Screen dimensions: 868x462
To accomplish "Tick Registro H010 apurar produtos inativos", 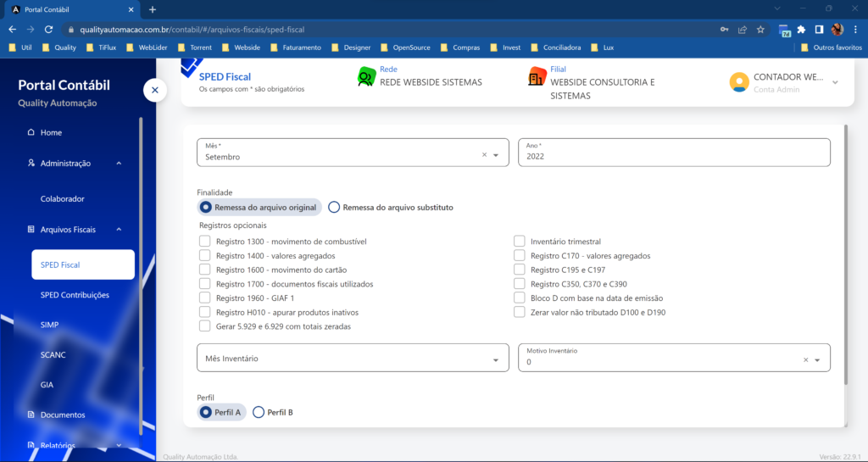I will pos(204,312).
